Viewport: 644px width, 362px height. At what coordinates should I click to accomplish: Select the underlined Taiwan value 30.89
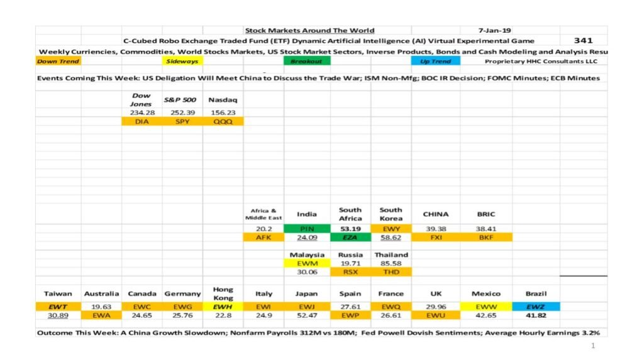pos(58,315)
